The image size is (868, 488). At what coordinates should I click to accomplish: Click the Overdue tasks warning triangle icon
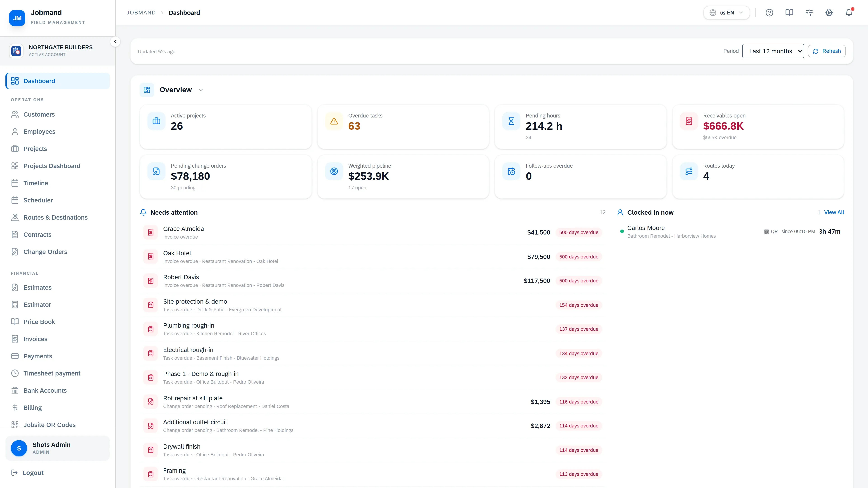[x=334, y=121]
